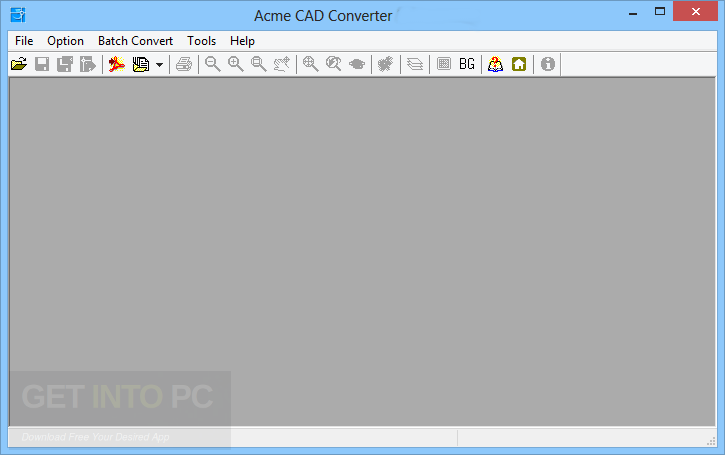The image size is (725, 455).
Task: Minimize the Acme CAD Converter window
Action: [x=633, y=12]
